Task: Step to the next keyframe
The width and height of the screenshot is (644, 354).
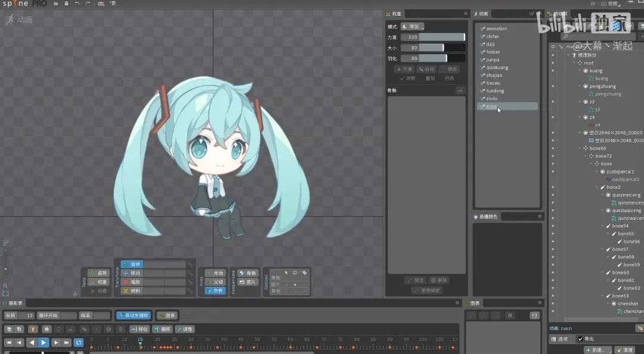Action: pyautogui.click(x=56, y=343)
